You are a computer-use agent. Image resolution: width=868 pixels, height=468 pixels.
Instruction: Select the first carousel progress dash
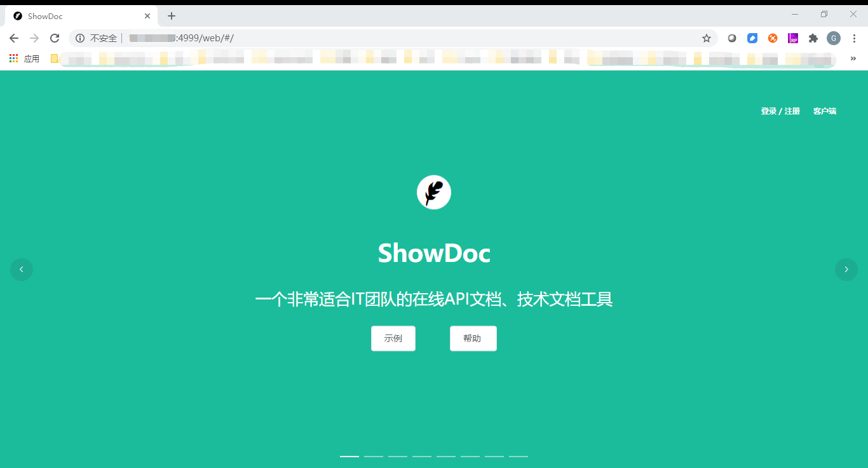point(349,456)
